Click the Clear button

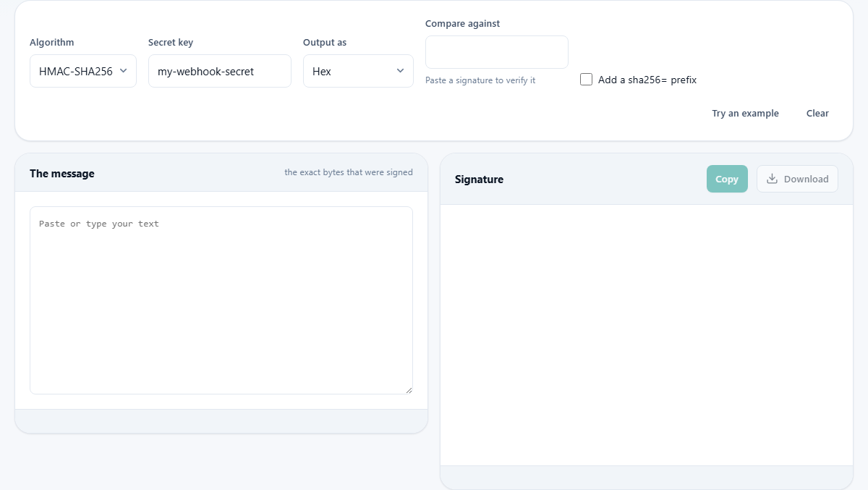pos(817,113)
